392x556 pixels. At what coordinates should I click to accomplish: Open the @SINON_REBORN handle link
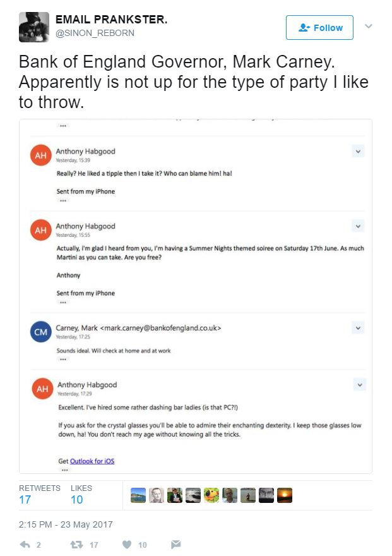(x=95, y=33)
